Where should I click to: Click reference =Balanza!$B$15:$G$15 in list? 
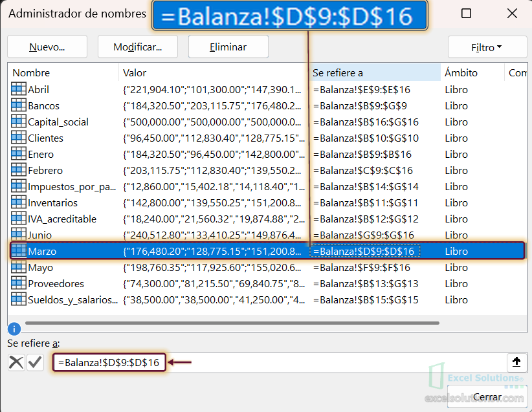[x=366, y=299]
